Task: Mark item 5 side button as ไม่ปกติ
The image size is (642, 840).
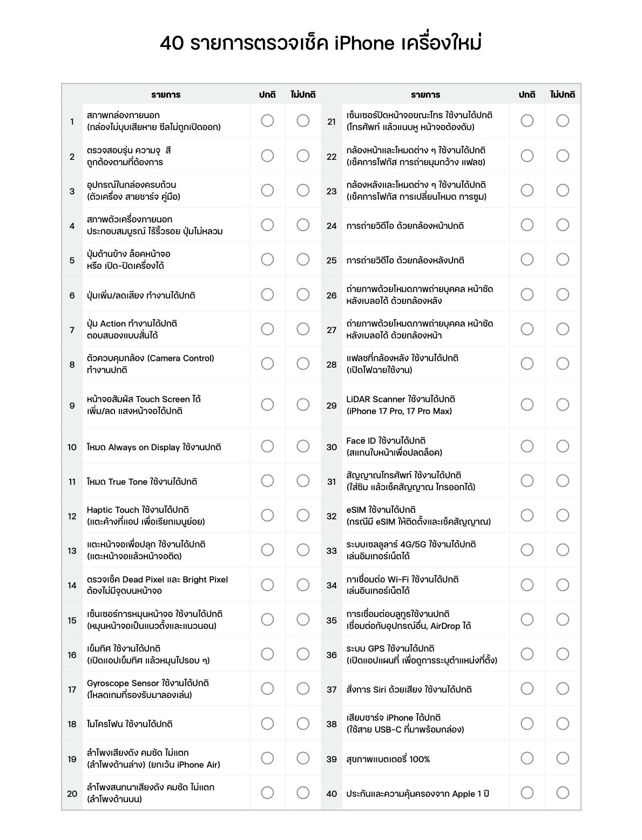Action: (x=303, y=259)
